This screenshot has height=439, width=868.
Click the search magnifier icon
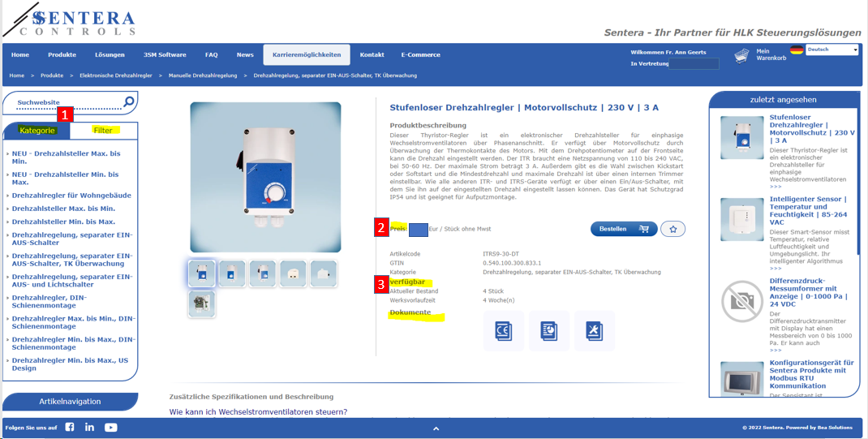pos(128,101)
